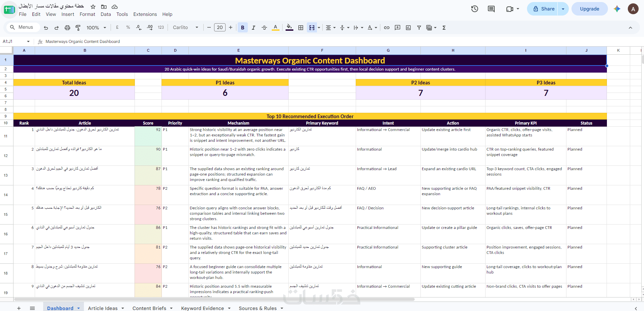Open the zoom level dropdown at 100%
This screenshot has width=644, height=311.
click(x=96, y=28)
